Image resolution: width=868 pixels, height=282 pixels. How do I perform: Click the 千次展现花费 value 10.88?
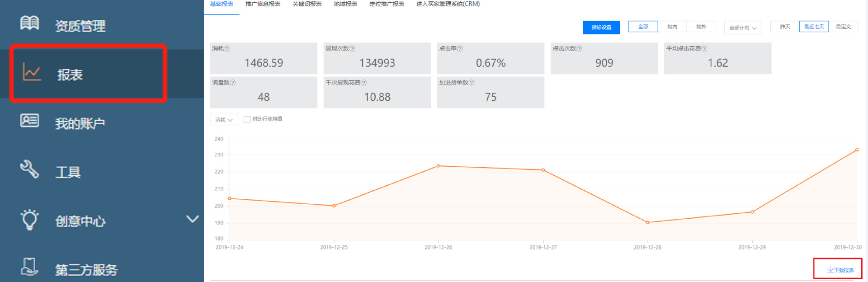377,97
